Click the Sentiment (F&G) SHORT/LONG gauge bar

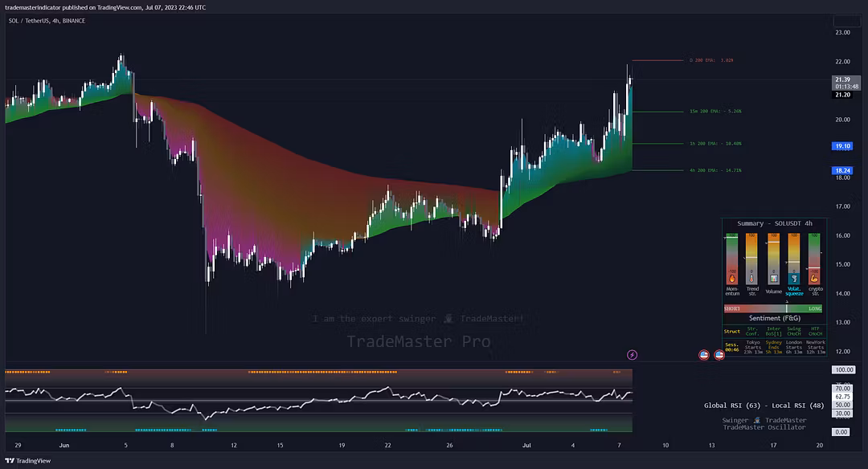pyautogui.click(x=773, y=308)
